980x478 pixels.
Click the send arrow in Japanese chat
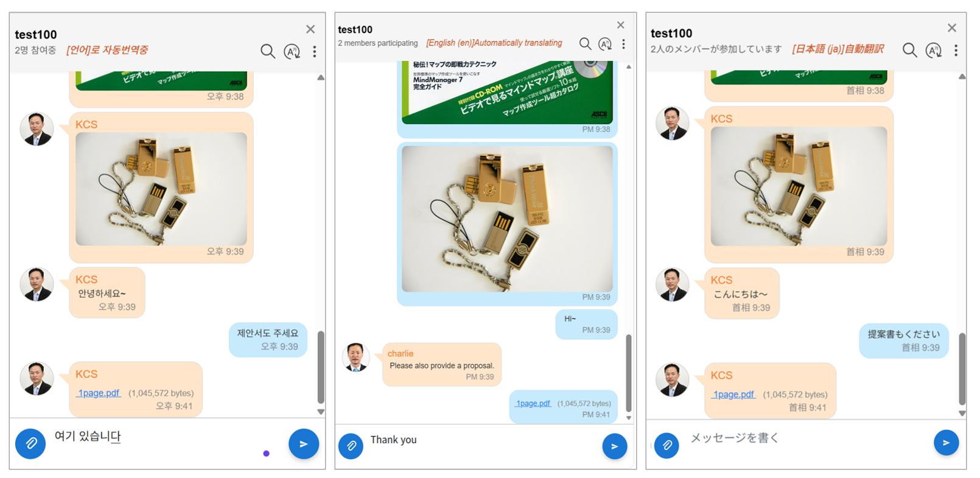click(x=946, y=443)
